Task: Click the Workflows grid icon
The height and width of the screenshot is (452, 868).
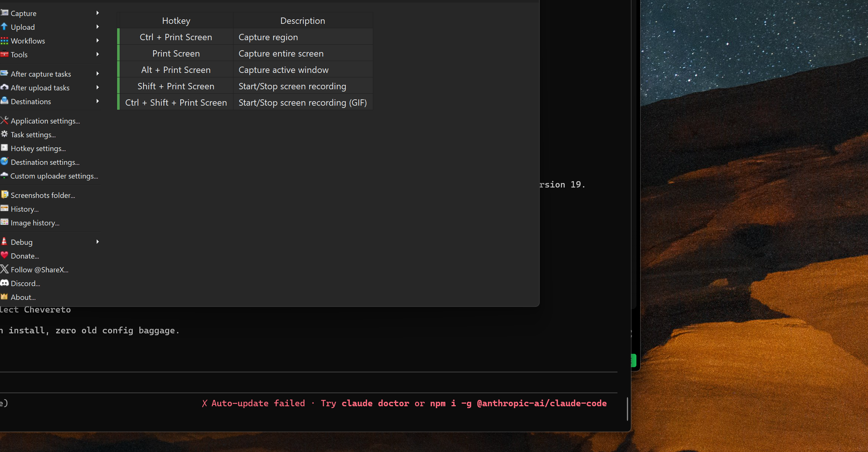Action: tap(4, 41)
